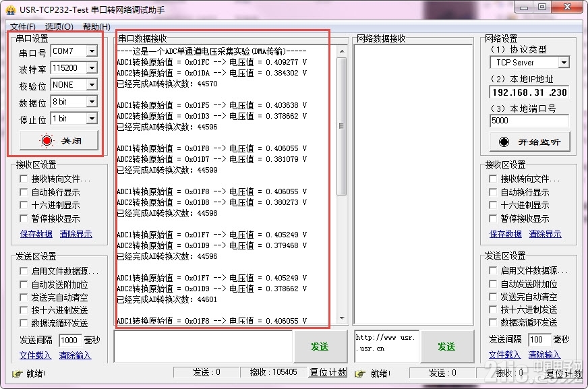The width and height of the screenshot is (588, 389).
Task: Enable network 数据流循环发送 checkbox
Action: pos(493,322)
